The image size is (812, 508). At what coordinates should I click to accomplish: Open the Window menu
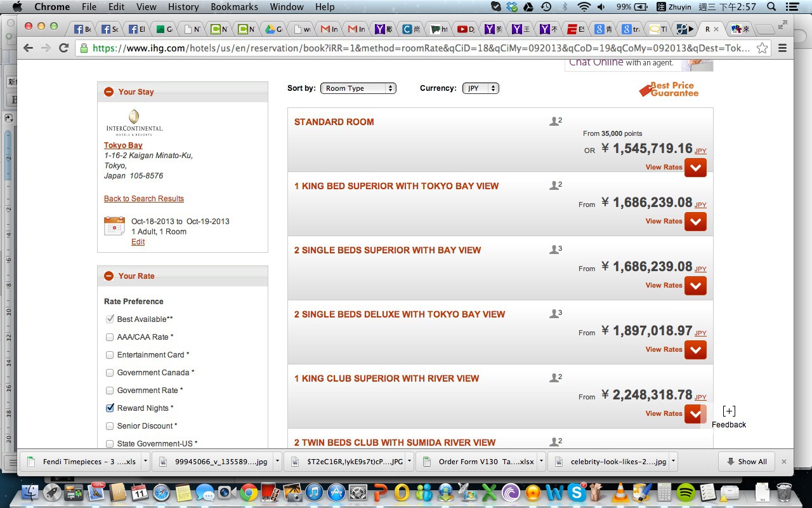click(x=287, y=7)
